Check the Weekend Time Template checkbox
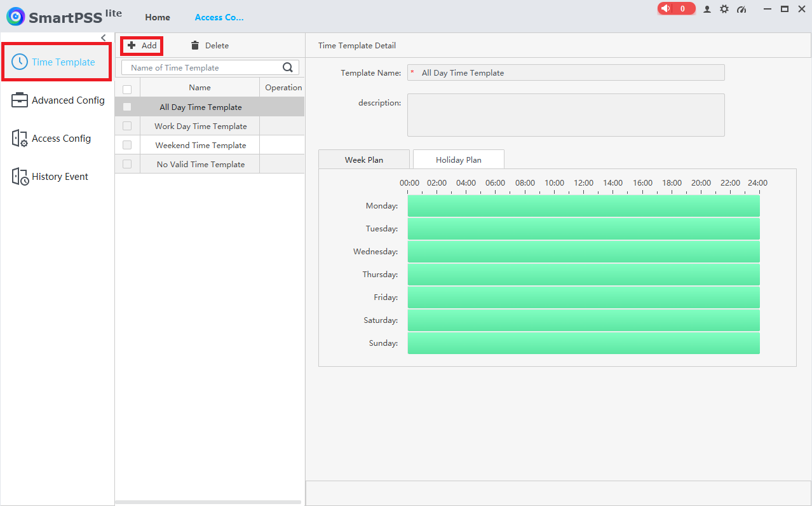Viewport: 812px width, 506px height. [x=127, y=145]
